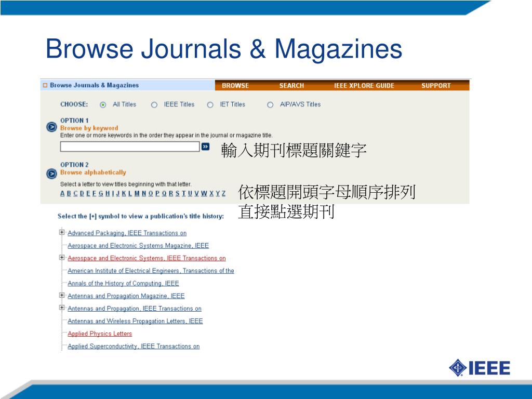Open the SEARCH menu

click(291, 86)
